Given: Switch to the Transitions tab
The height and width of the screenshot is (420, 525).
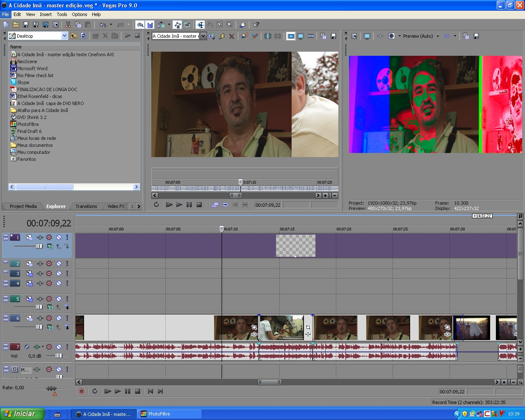Looking at the screenshot, I should pyautogui.click(x=86, y=206).
